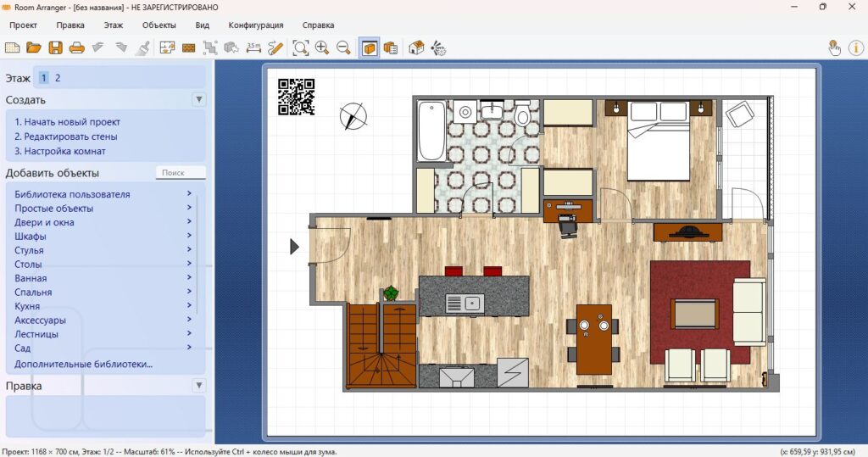Click the zoom in magnifier icon
Viewport: 868px width, 457px height.
322,48
